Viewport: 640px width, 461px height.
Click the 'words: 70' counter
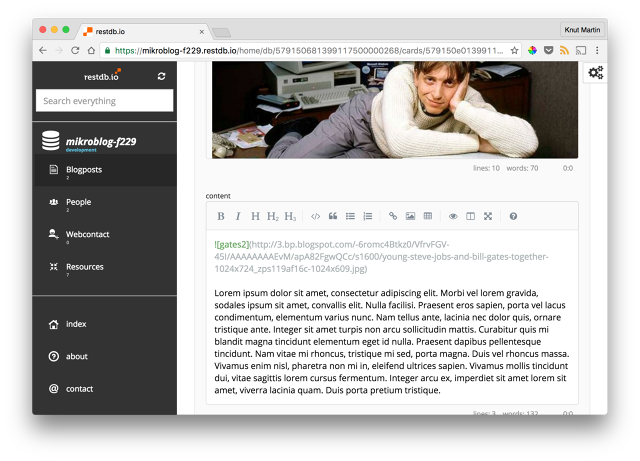pos(522,168)
